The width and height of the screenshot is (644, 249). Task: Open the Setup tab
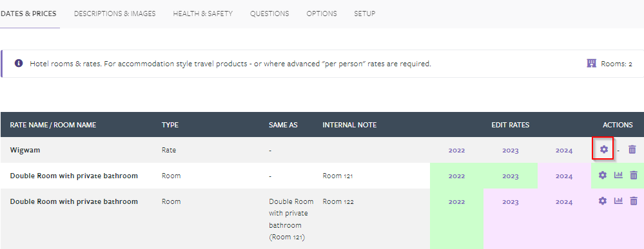tap(365, 14)
